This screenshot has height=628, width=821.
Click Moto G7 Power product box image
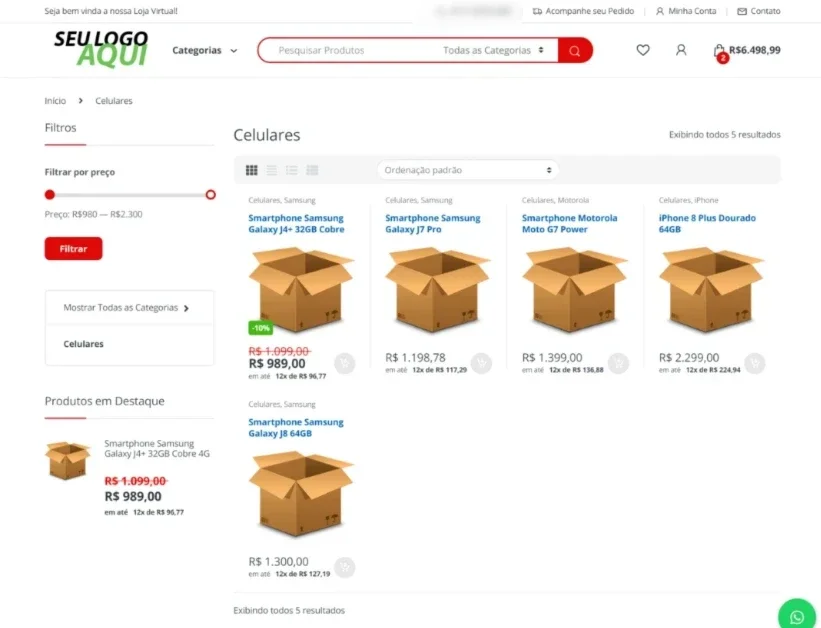[x=574, y=290]
